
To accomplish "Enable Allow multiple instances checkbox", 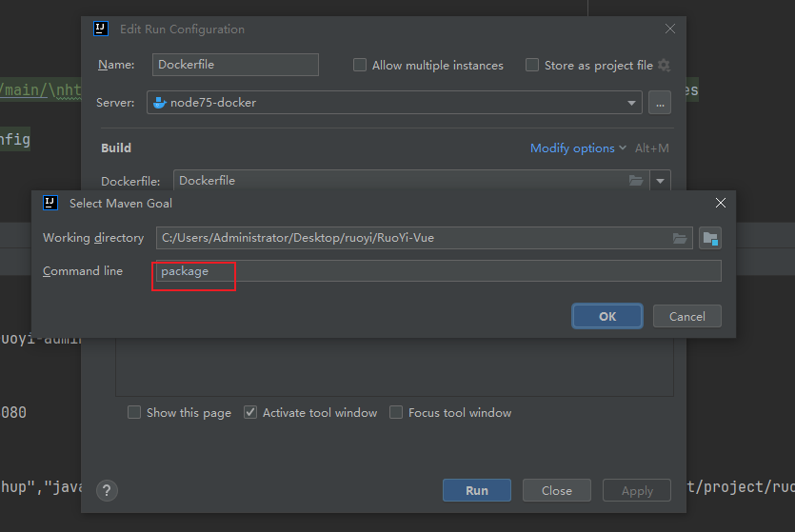I will click(360, 65).
